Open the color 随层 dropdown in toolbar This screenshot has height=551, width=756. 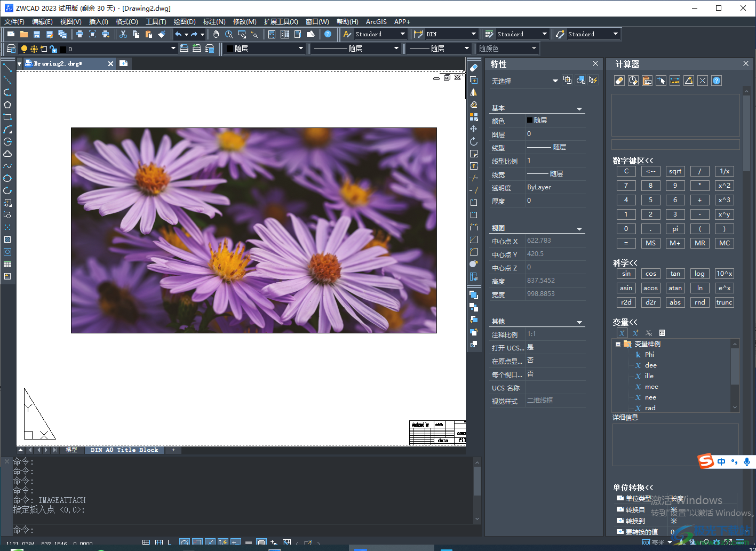[300, 49]
